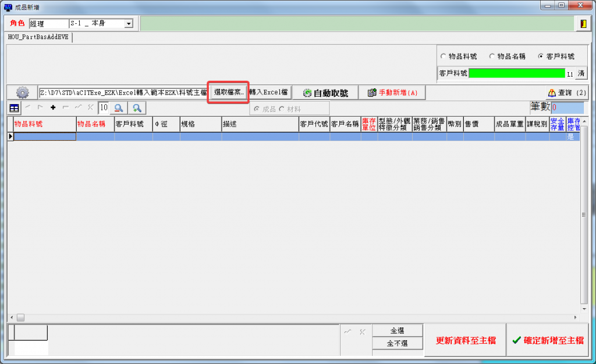The width and height of the screenshot is (596, 364).
Task: Click the 手動新增(A) manual add button
Action: [x=393, y=92]
